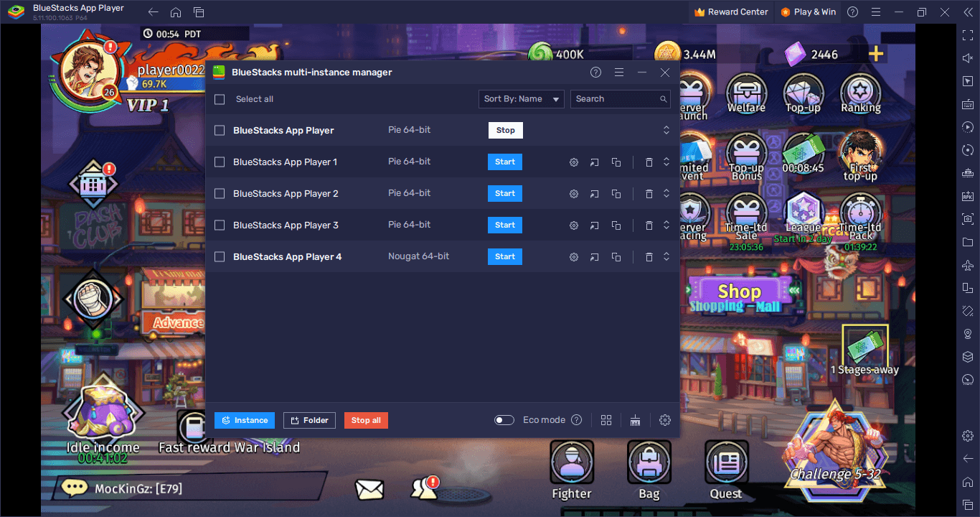Open keyboard controls icon in sidebar
The image size is (980, 517).
968,104
